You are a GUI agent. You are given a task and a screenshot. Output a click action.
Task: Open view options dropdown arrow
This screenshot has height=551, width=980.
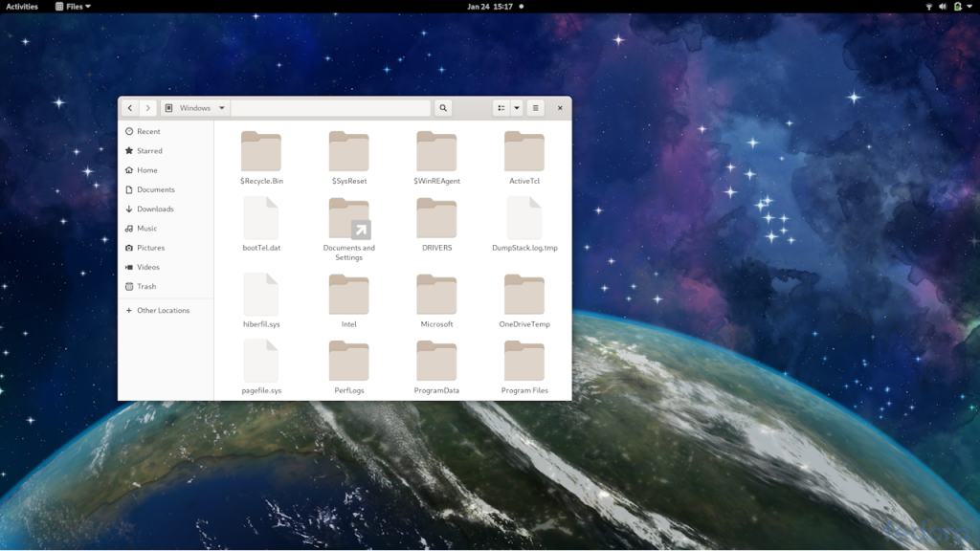[x=517, y=108]
